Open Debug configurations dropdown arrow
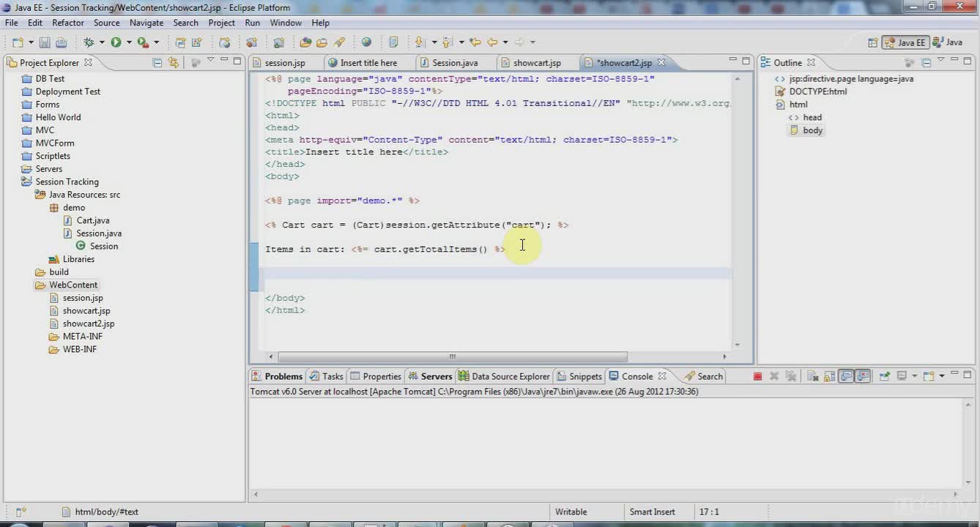Image resolution: width=980 pixels, height=527 pixels. [102, 42]
